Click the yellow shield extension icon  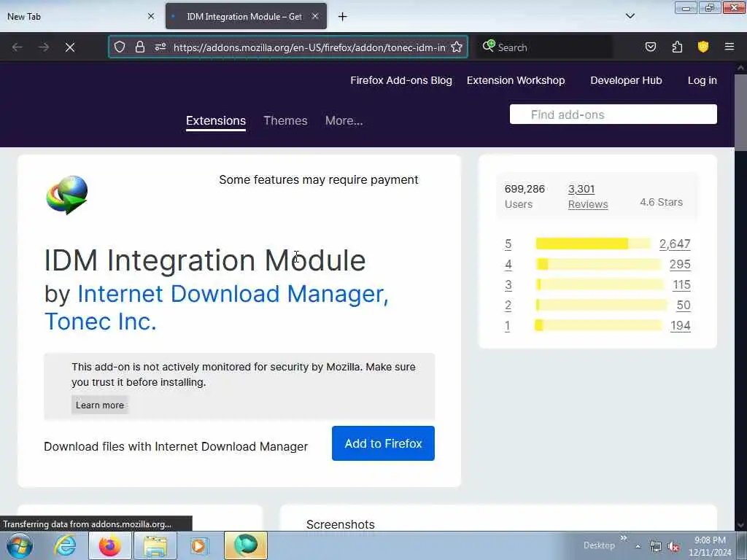703,47
